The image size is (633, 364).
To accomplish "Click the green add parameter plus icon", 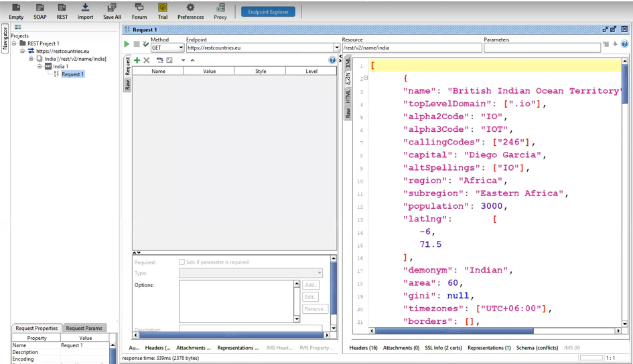I will coord(137,60).
